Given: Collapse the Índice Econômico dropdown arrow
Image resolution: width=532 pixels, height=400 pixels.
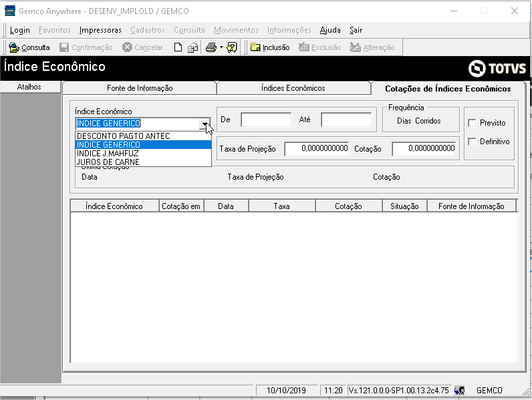Looking at the screenshot, I should pos(205,124).
